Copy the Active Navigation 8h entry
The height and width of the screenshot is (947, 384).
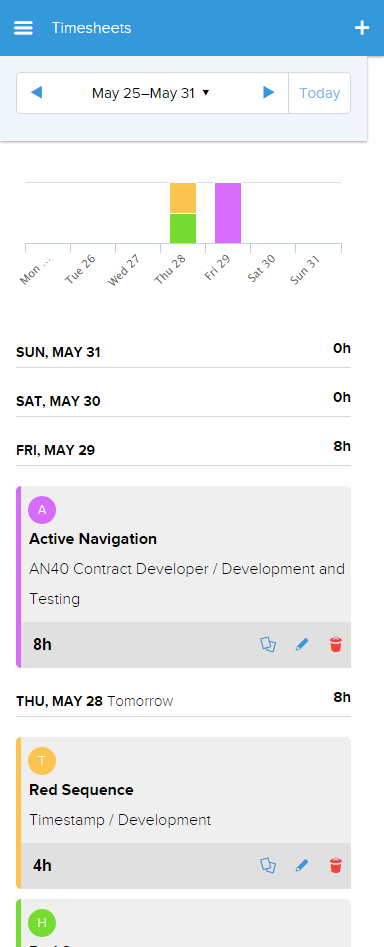[268, 644]
